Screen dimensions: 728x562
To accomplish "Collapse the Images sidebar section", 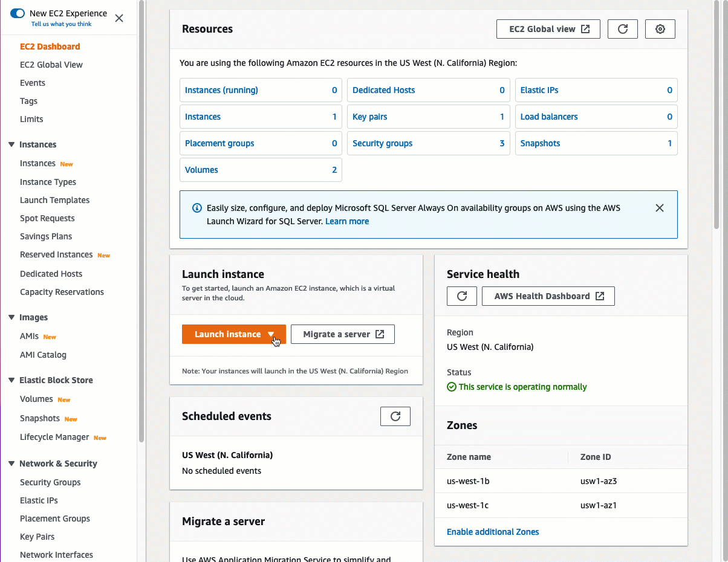I will click(11, 317).
